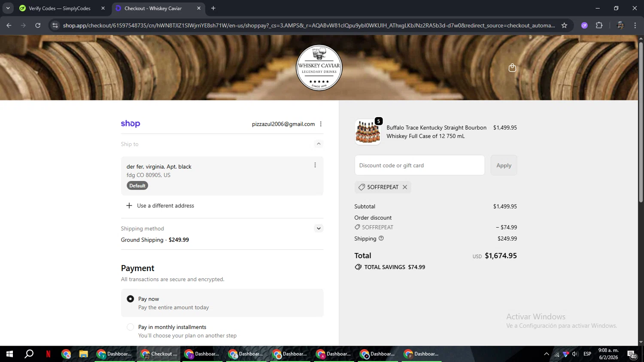Screen dimensions: 644x362
Task: Click the ESP input language indicator
Action: click(587, 354)
